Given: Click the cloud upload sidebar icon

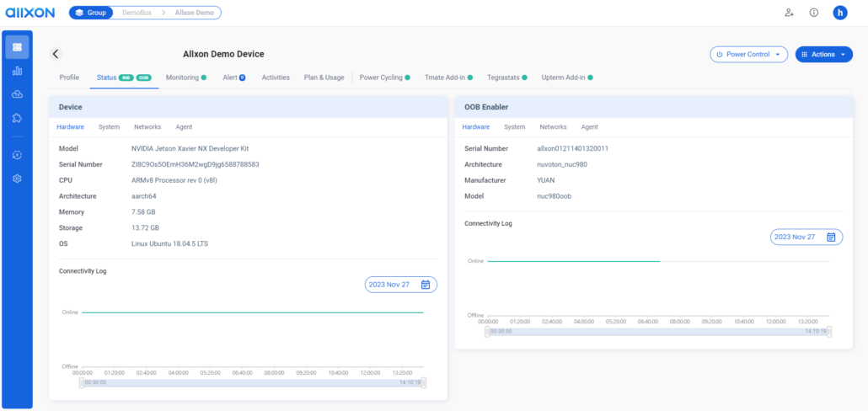Looking at the screenshot, I should click(17, 94).
